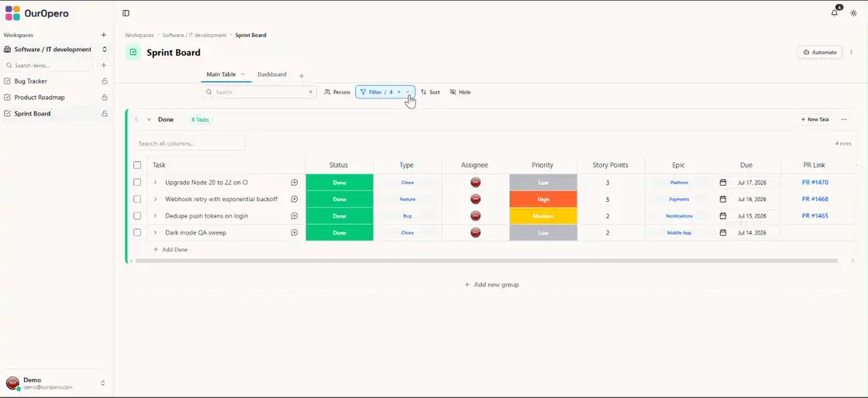Viewport: 868px width, 398px height.
Task: Go to Workspaces breadcrumb
Action: pyautogui.click(x=139, y=35)
